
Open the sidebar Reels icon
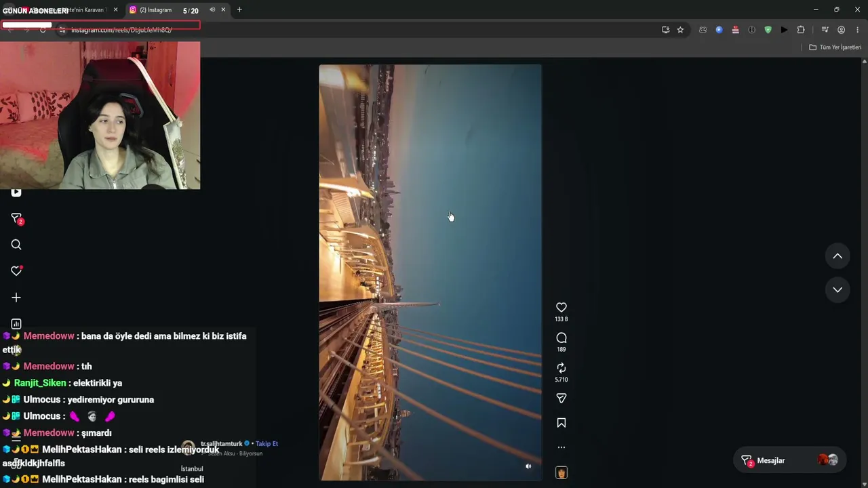click(x=16, y=192)
